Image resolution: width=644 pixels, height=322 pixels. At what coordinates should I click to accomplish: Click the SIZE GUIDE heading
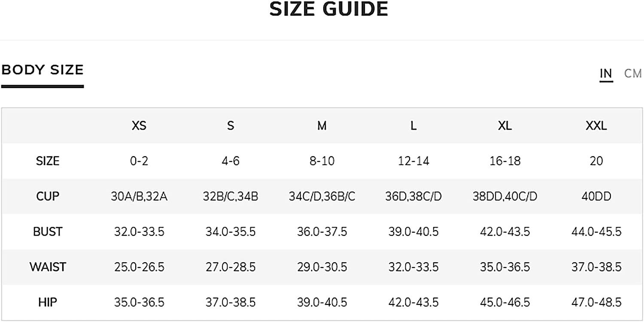(x=328, y=9)
